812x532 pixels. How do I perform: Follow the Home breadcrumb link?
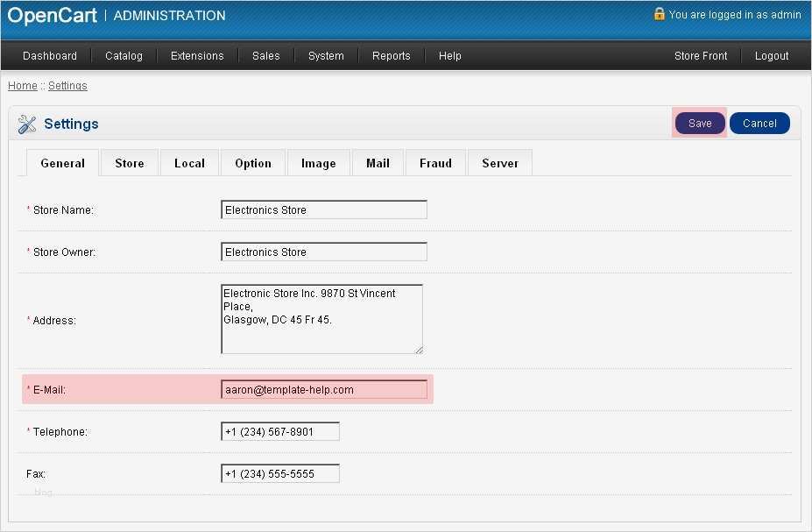point(22,86)
